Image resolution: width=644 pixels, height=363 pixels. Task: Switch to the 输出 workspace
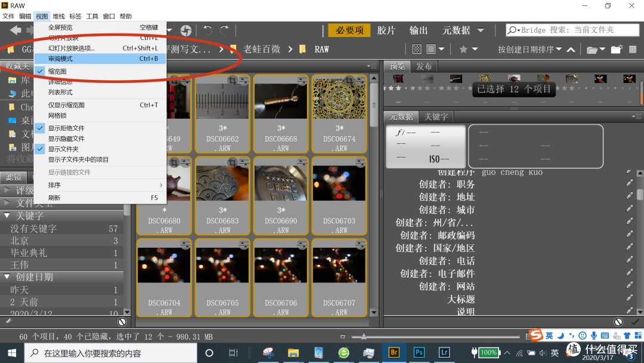click(419, 30)
